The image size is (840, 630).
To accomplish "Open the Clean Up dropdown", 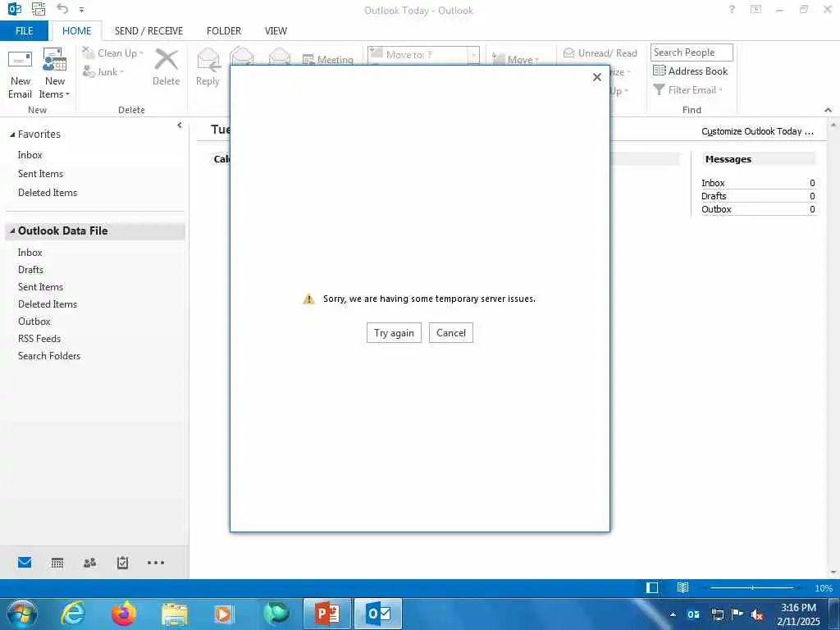I will (113, 53).
